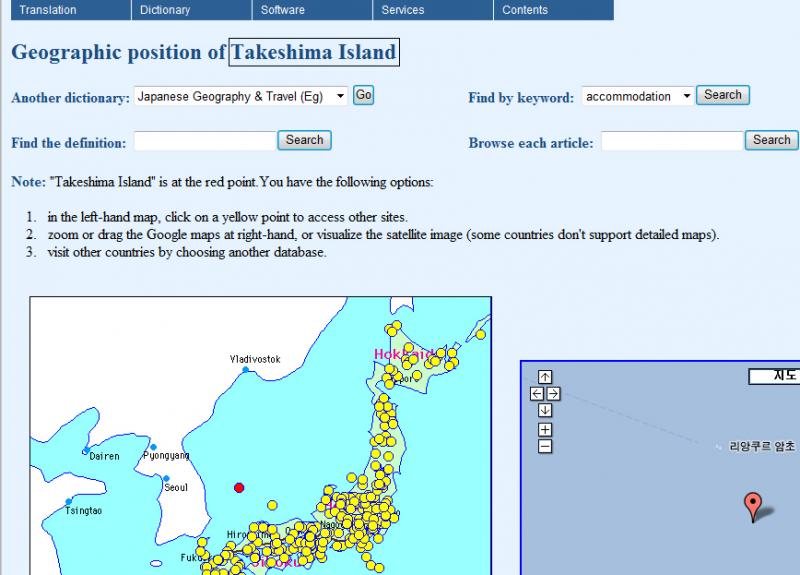Open the Software menu
This screenshot has width=800, height=575.
(x=283, y=10)
